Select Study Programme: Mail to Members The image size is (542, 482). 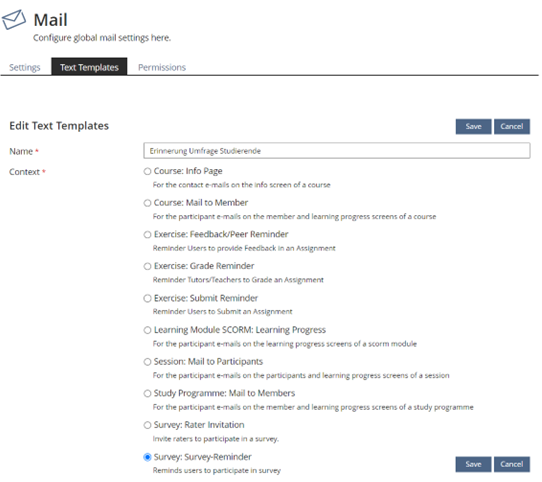[x=148, y=393]
